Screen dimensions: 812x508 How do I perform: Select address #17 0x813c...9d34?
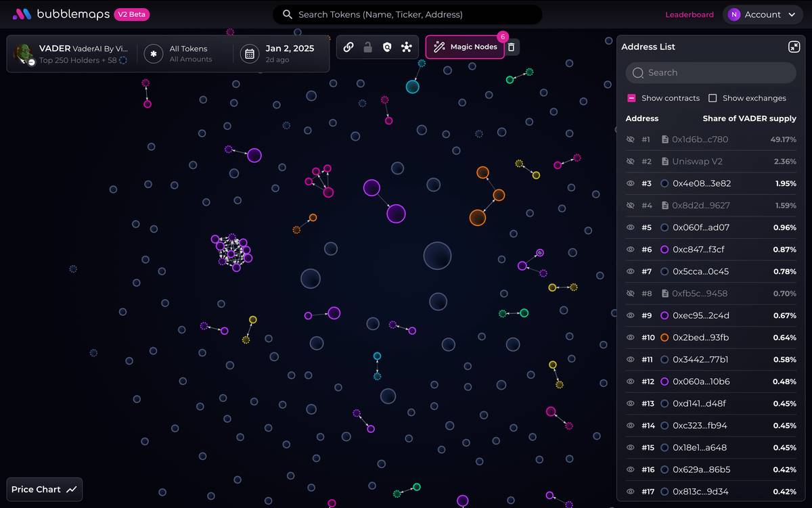pyautogui.click(x=710, y=491)
